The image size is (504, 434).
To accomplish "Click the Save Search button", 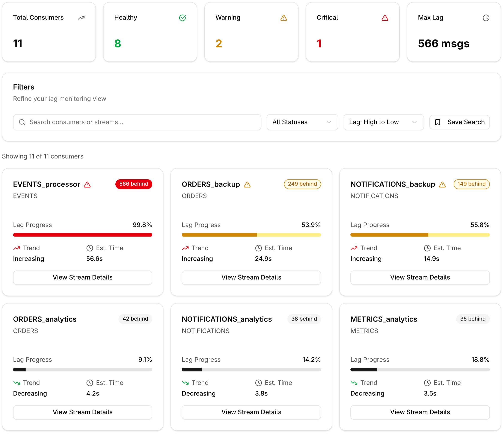I will tap(459, 122).
